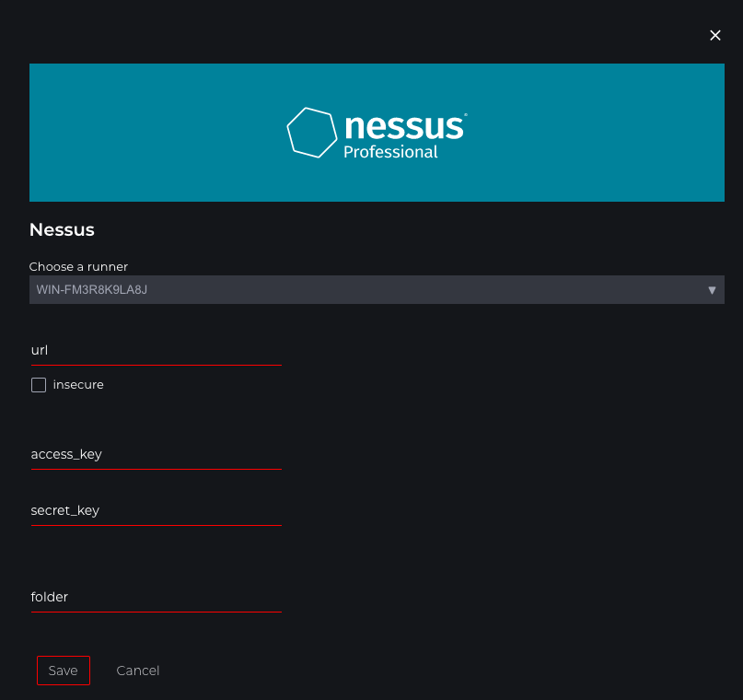Click the Nessus Professional banner image
The image size is (743, 700).
(x=377, y=133)
